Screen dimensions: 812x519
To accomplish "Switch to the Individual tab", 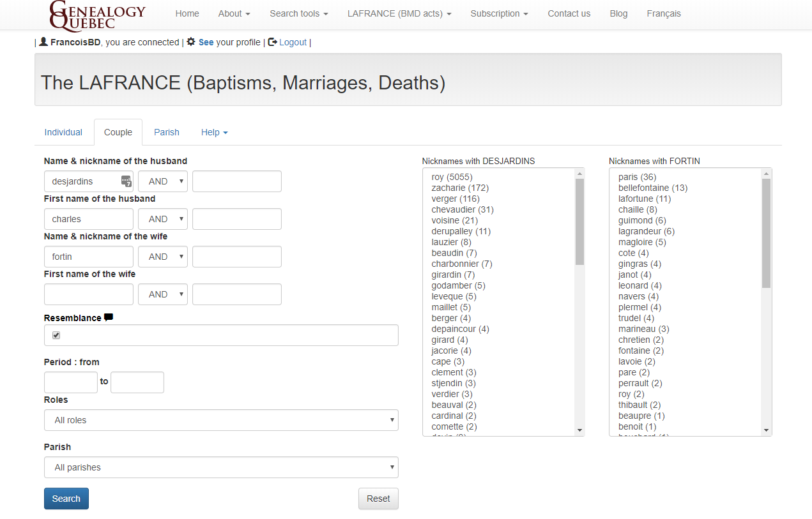I will pyautogui.click(x=63, y=132).
